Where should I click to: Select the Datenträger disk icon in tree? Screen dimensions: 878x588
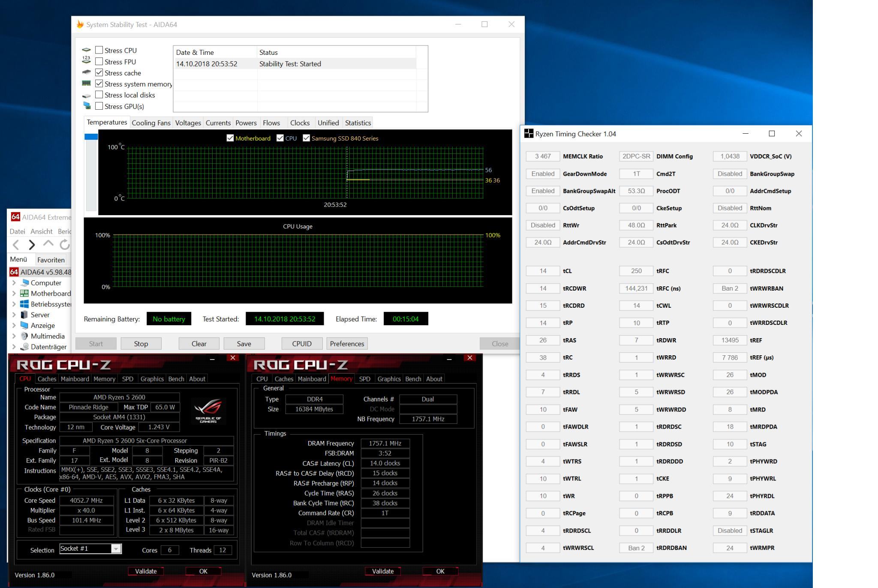[24, 347]
